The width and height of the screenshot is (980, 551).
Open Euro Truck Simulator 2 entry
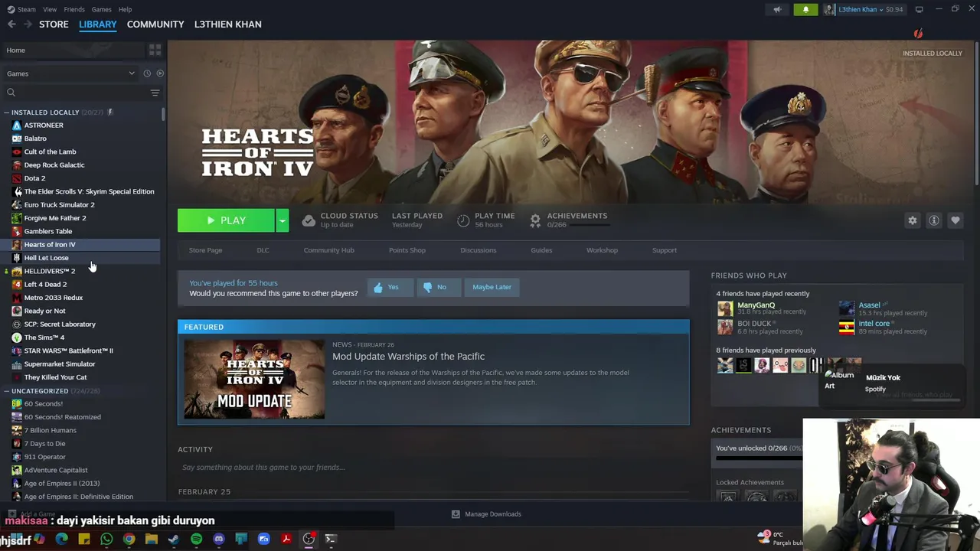59,204
